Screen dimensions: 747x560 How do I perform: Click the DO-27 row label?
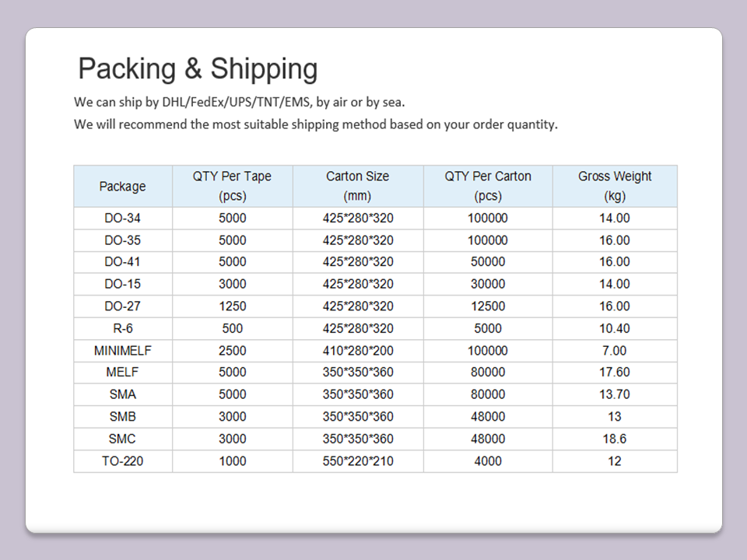123,306
